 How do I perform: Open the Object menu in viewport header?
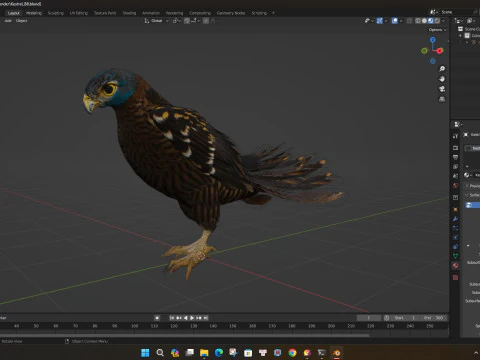tap(21, 21)
